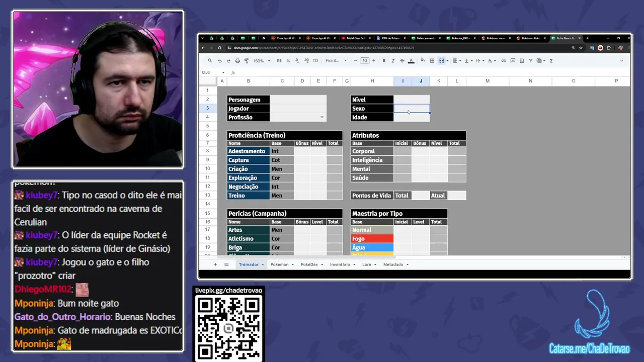Select the Nível value cell

coord(412,100)
